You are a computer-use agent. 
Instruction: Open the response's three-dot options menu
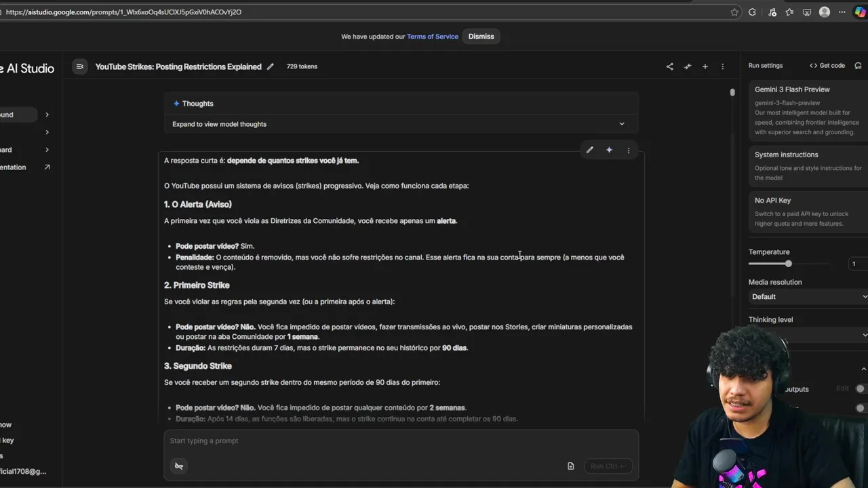pyautogui.click(x=629, y=150)
